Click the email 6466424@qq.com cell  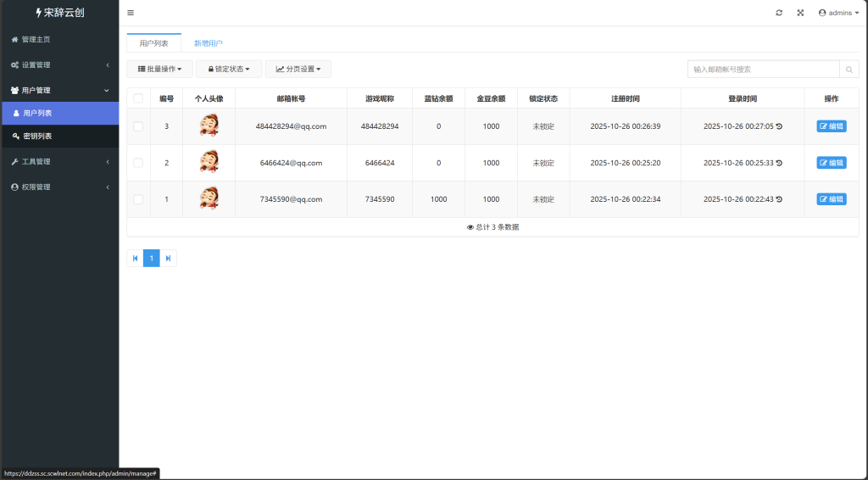click(x=292, y=163)
